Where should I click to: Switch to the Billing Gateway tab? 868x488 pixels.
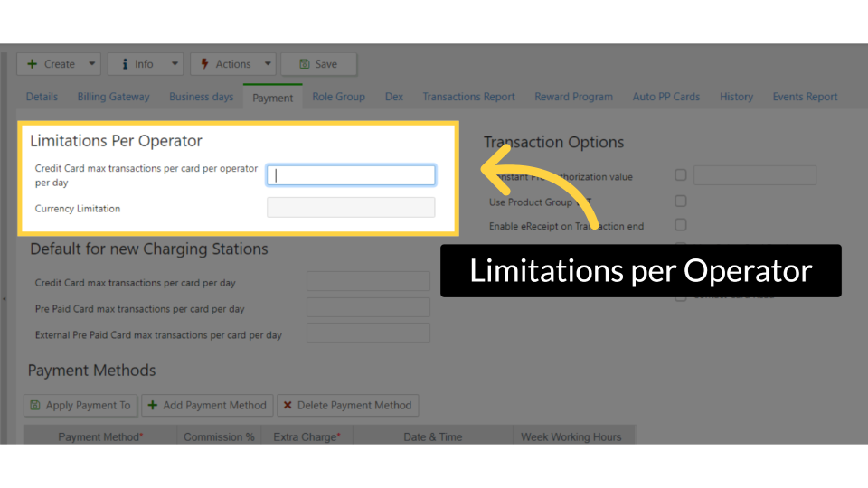[x=113, y=97]
